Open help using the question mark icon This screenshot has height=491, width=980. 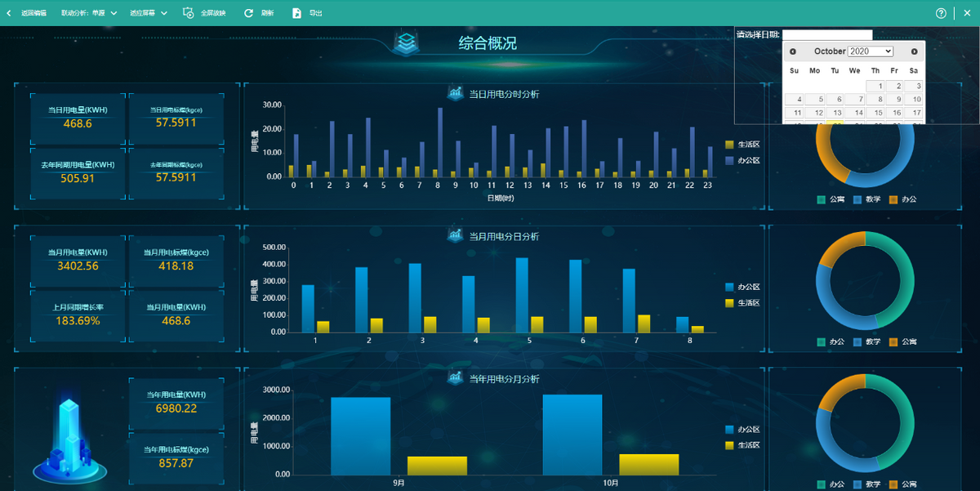tap(940, 13)
